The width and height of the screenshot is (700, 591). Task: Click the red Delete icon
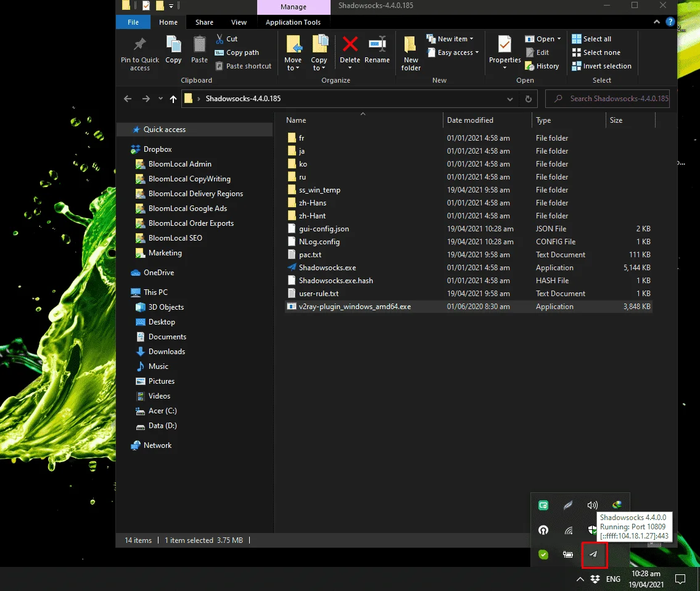point(350,44)
